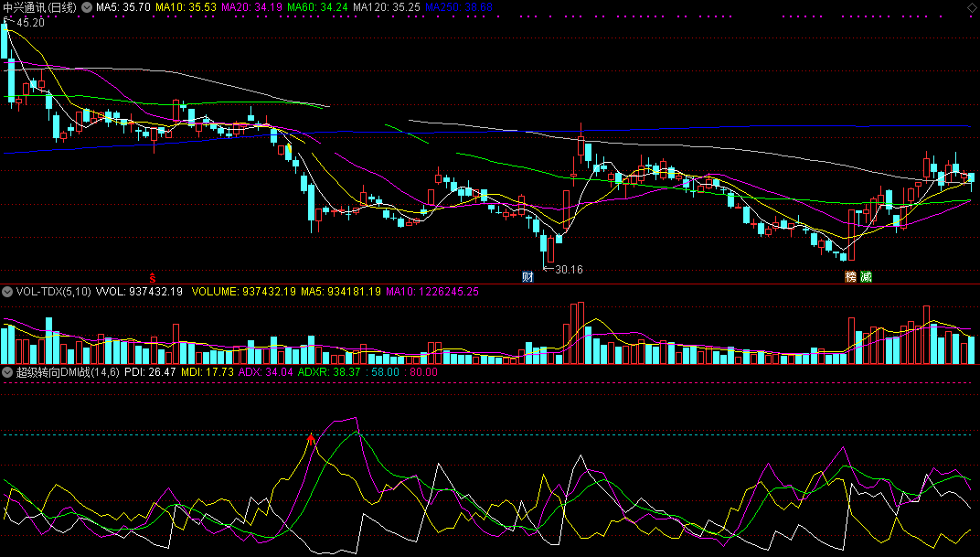
Task: Click the red S marker under the candlesticks
Action: pyautogui.click(x=152, y=277)
